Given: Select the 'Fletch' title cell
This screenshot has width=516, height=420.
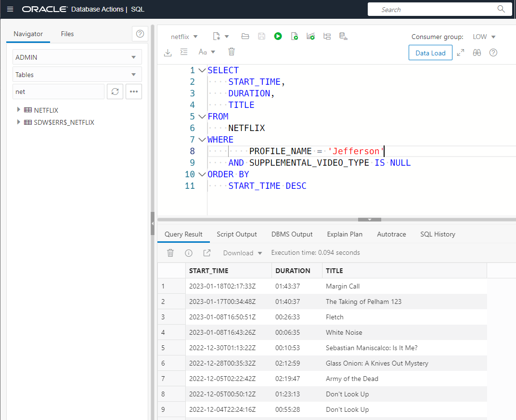Looking at the screenshot, I should point(404,317).
